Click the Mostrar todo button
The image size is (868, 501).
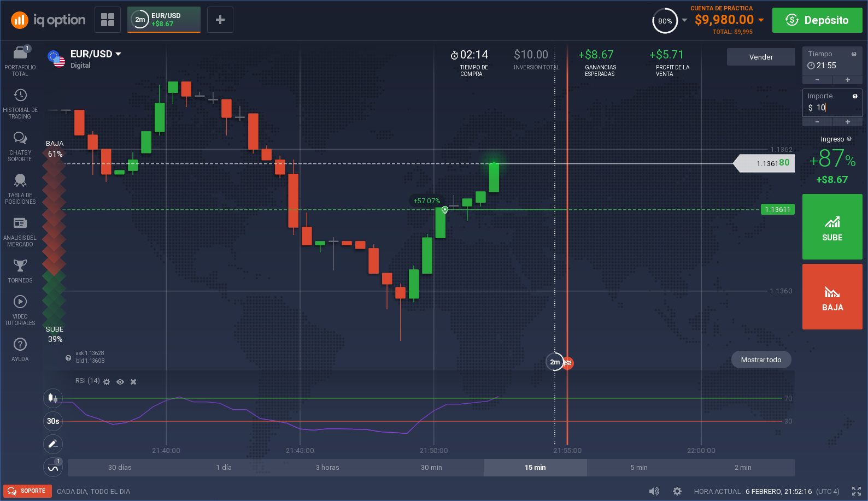coord(761,359)
